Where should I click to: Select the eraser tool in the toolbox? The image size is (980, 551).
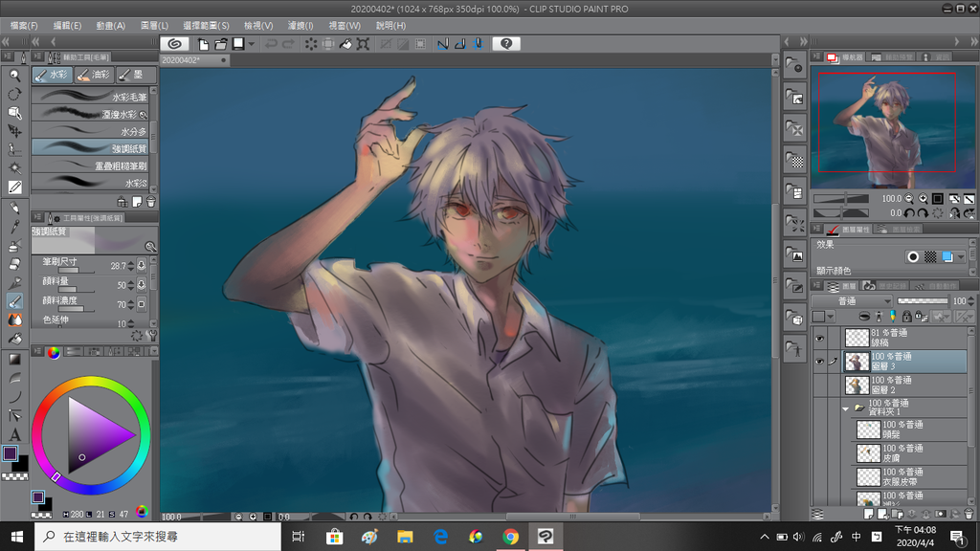point(14,263)
